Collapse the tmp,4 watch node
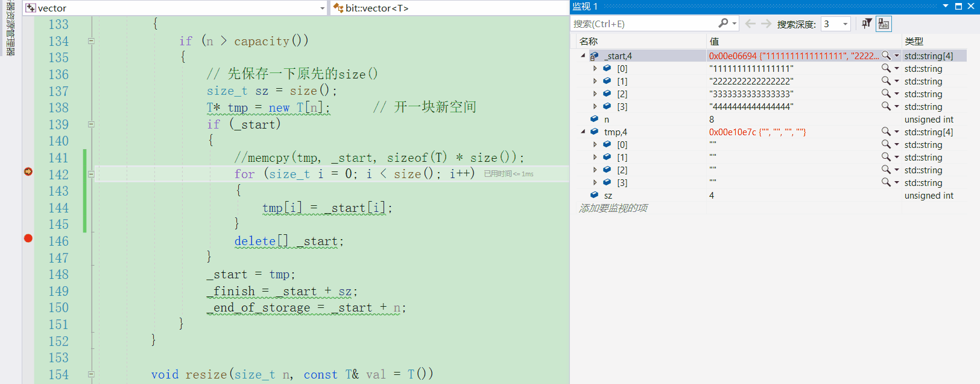 pos(583,132)
